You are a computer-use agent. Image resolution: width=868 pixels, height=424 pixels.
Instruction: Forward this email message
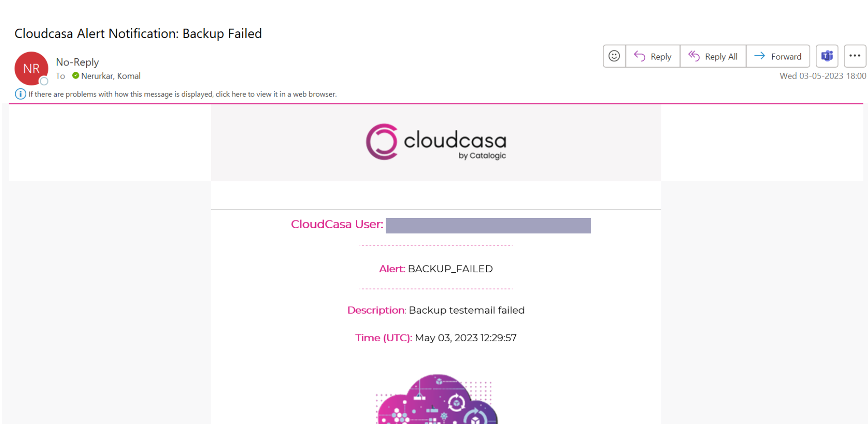click(778, 56)
